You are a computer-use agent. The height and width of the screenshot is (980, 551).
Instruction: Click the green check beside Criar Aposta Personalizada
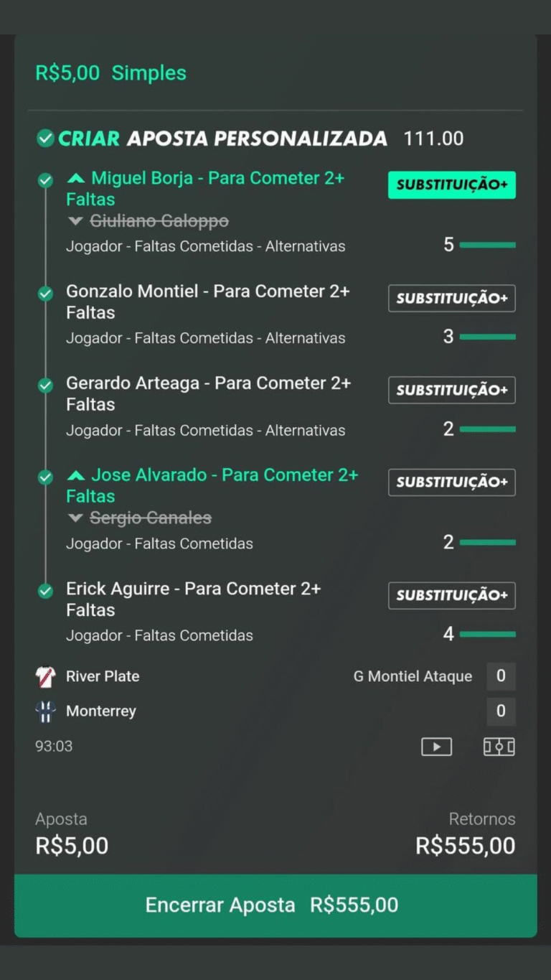tap(45, 139)
